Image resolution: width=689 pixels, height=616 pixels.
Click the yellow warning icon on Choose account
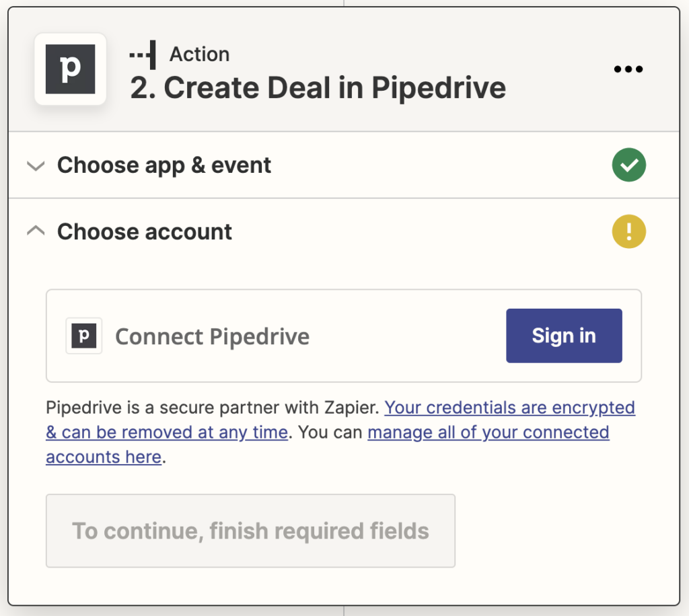pyautogui.click(x=628, y=231)
